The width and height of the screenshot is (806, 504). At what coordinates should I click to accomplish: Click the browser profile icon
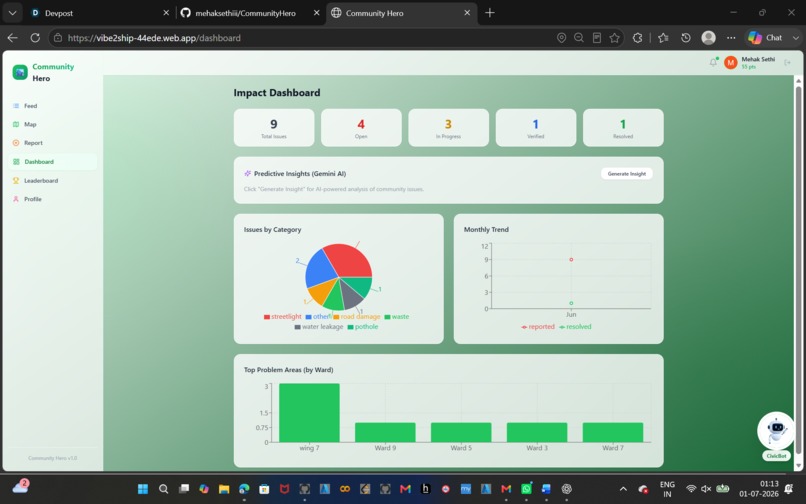[708, 38]
